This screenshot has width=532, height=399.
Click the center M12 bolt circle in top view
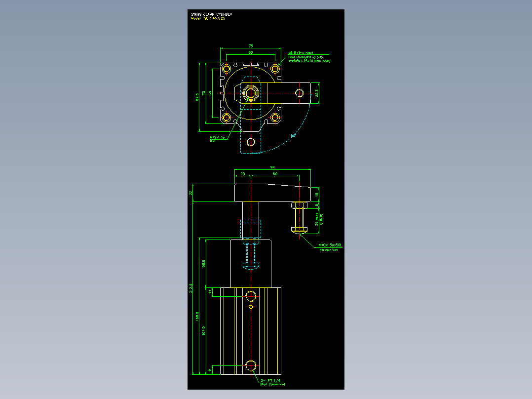coord(251,93)
